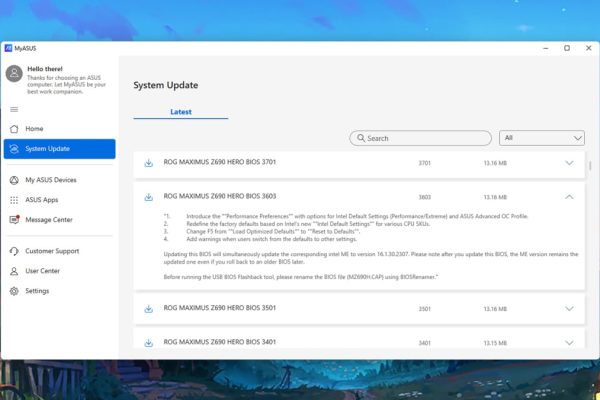The height and width of the screenshot is (400, 600).
Task: Download BIOS 3501 via download icon
Action: [148, 309]
